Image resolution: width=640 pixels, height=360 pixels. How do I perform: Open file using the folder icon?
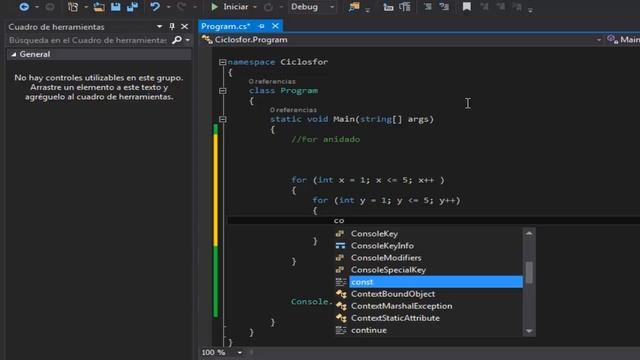coord(99,7)
